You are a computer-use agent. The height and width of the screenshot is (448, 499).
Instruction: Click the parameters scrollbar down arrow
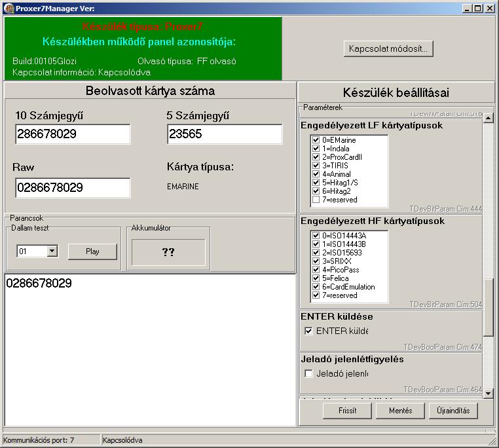pyautogui.click(x=488, y=394)
